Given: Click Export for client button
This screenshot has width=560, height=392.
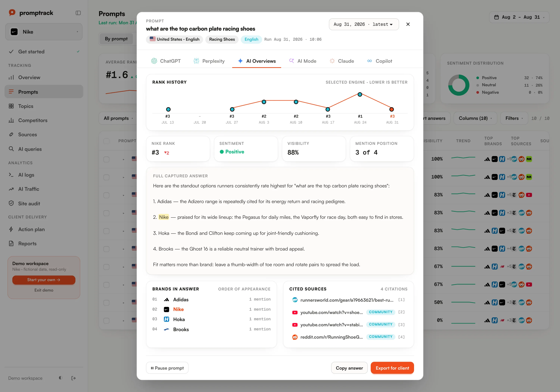Looking at the screenshot, I should tap(392, 368).
